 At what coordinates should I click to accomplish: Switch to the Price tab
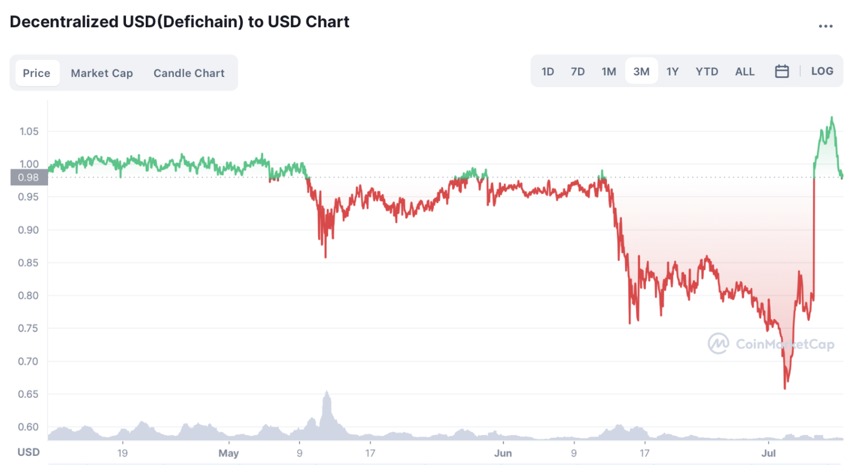click(37, 73)
